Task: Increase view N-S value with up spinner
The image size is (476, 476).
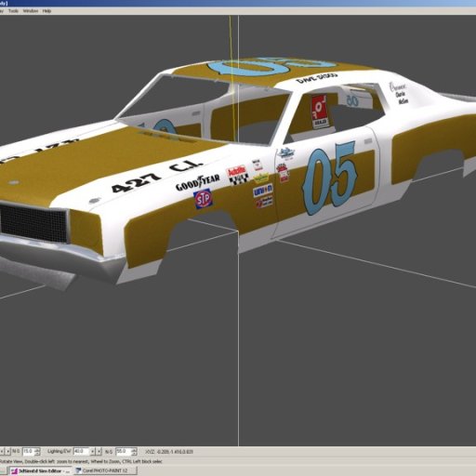Action: pyautogui.click(x=38, y=449)
